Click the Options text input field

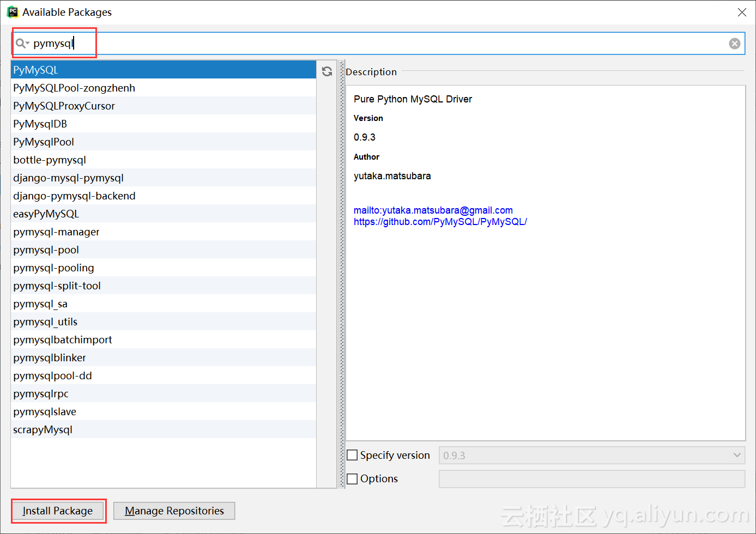click(592, 478)
